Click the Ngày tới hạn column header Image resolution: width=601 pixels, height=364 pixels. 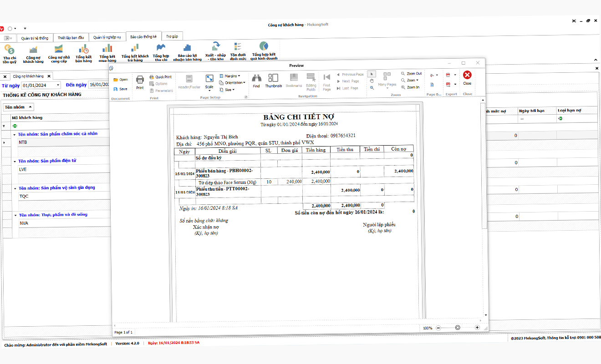point(537,111)
